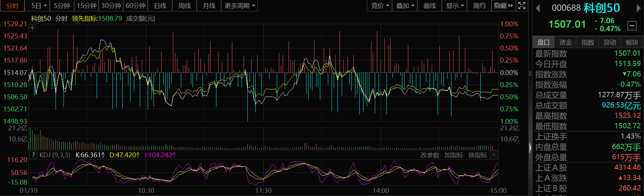Go to next stock with right arrow
The width and height of the screenshot is (644, 196).
pos(638,8)
